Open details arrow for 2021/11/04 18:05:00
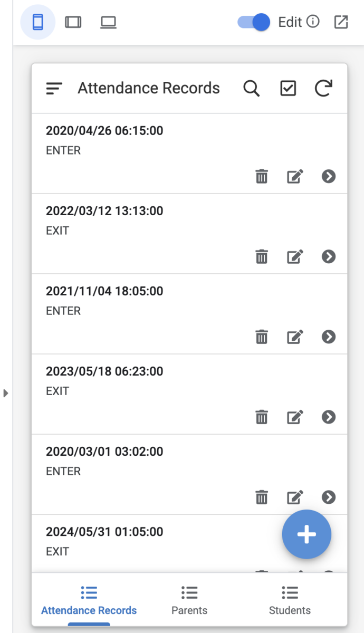Viewport: 364px width, 633px height. [x=329, y=337]
